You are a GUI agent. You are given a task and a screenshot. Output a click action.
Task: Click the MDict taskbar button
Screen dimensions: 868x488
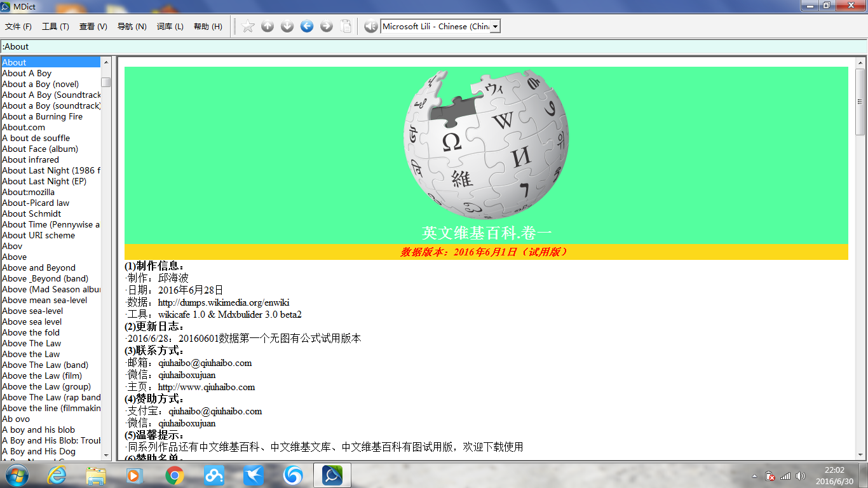332,475
